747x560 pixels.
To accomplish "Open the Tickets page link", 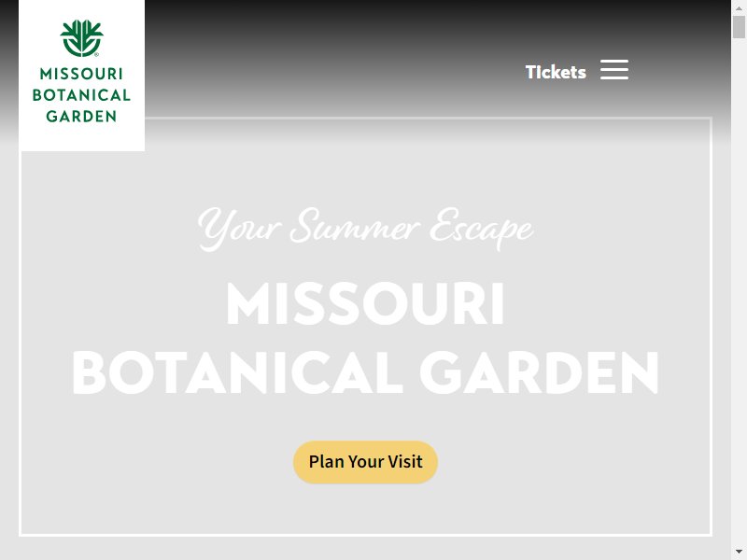I will (x=556, y=72).
